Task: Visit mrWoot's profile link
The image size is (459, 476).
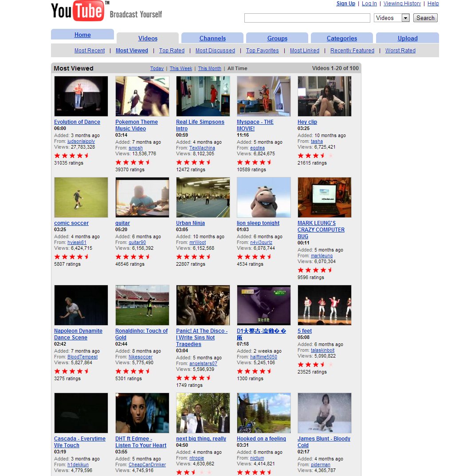Action: 198,242
